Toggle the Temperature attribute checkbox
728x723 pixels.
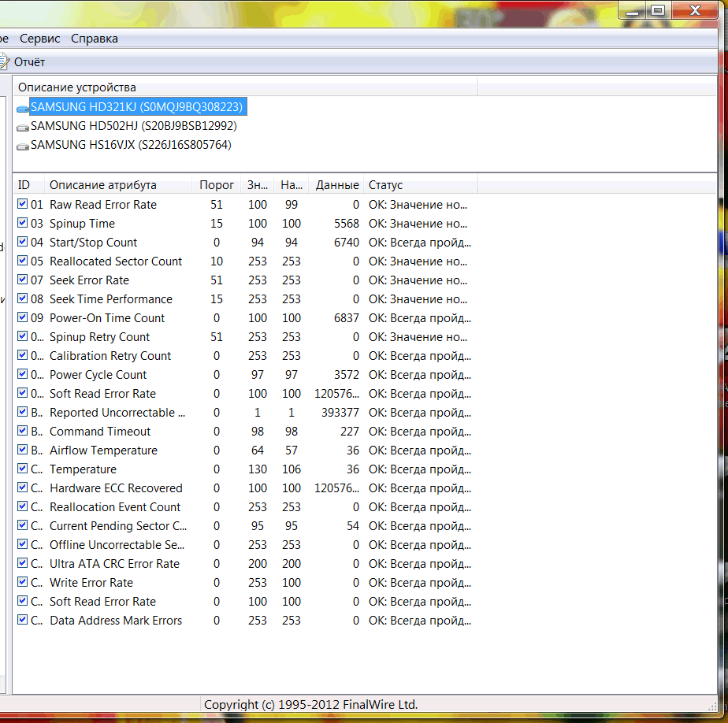click(22, 469)
